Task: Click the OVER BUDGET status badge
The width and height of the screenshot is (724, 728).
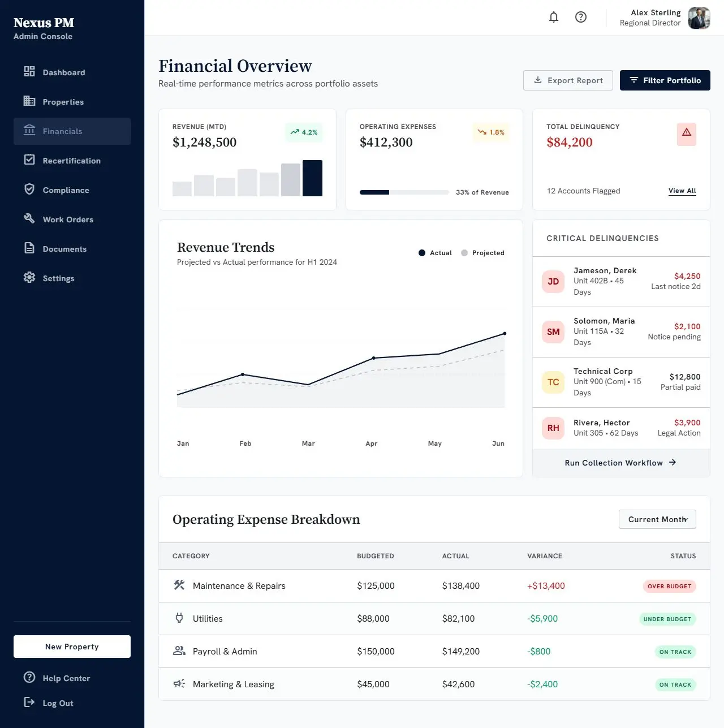Action: coord(670,586)
